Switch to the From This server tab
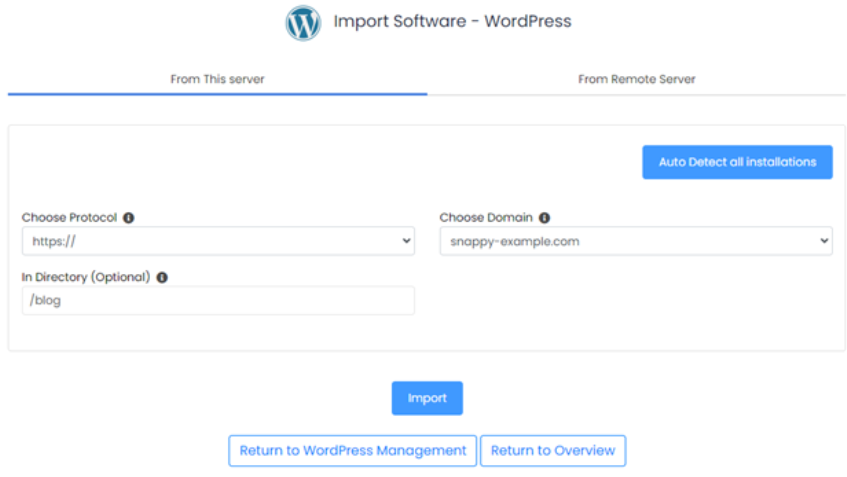847x477 pixels. point(217,79)
